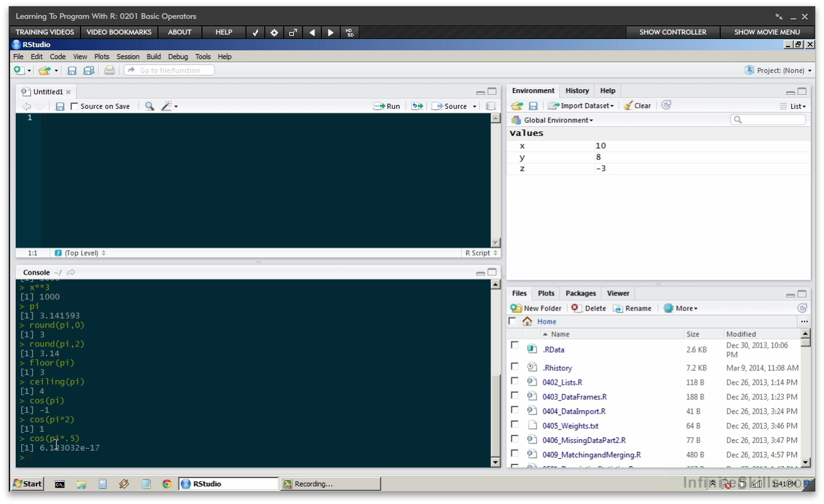
Task: Enable Source on Save checkbox
Action: coord(74,106)
